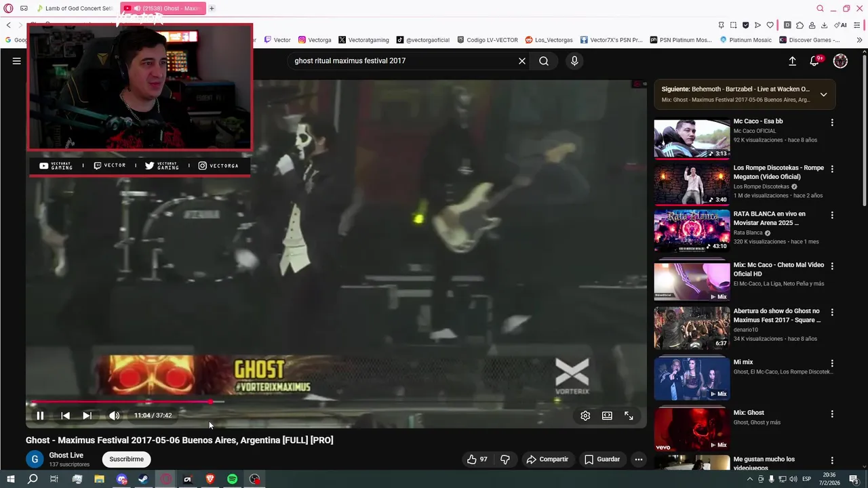Screen dimensions: 868x488
Task: Open Brave browser from the taskbar
Action: point(210,479)
